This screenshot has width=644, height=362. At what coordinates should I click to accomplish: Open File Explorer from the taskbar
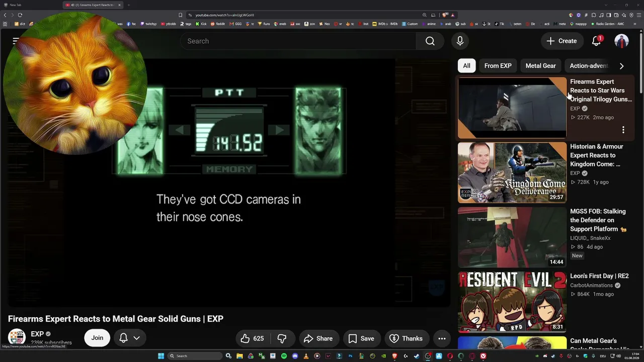tap(239, 356)
